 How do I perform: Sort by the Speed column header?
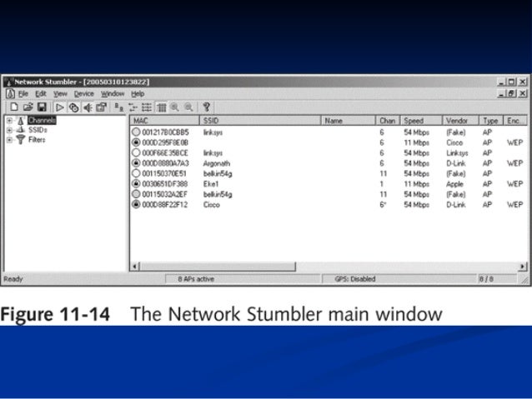421,121
